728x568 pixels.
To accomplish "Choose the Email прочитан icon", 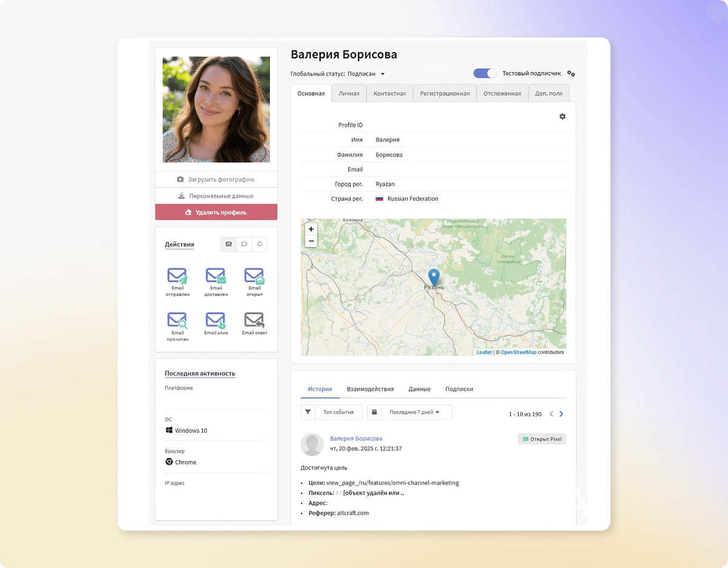I will coord(177,320).
